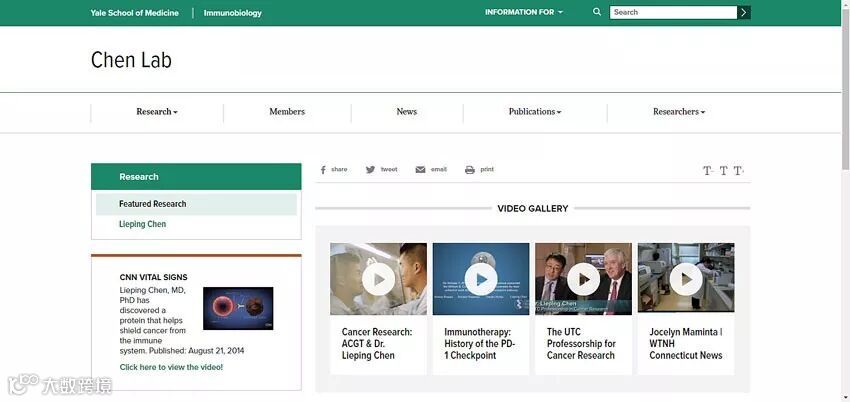This screenshot has width=850, height=402.
Task: Expand the Publications navigation menu
Action: pyautogui.click(x=535, y=112)
